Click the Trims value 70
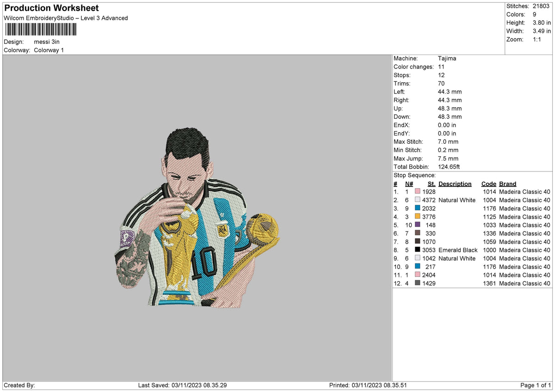The width and height of the screenshot is (555, 392). pos(441,84)
